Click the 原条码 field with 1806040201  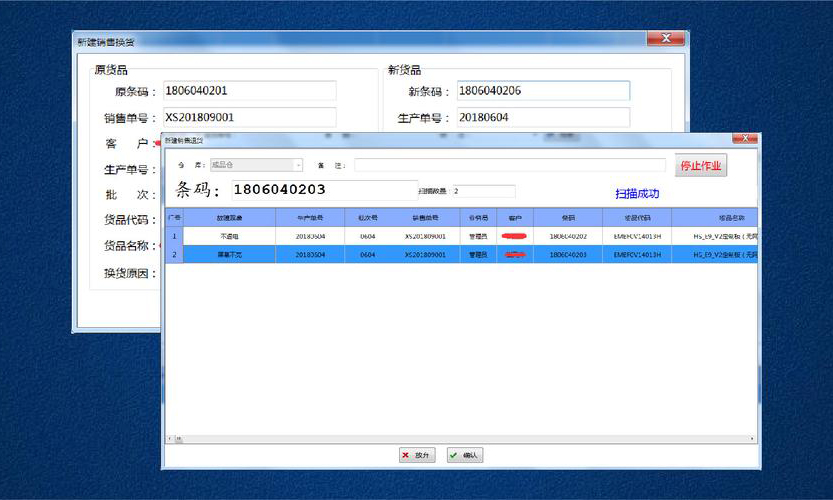tap(249, 91)
